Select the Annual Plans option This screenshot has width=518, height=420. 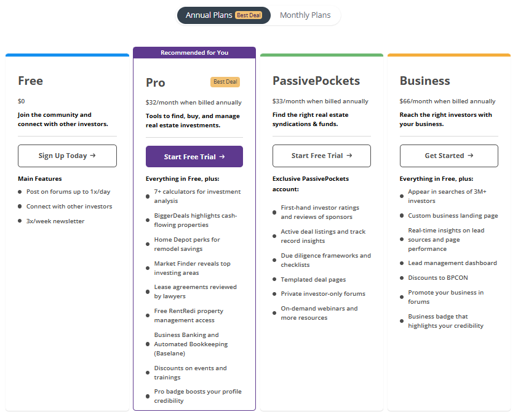(x=209, y=15)
